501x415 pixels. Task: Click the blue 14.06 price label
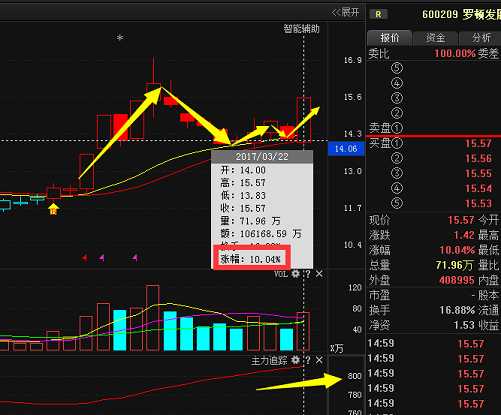346,149
